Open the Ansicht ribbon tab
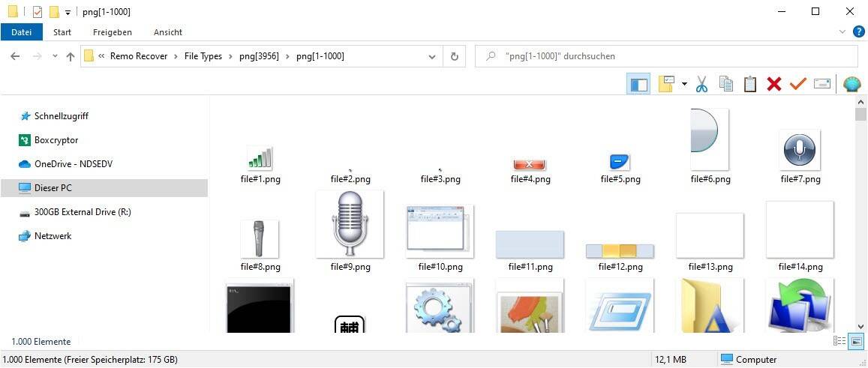Image resolution: width=868 pixels, height=368 pixels. 167,32
